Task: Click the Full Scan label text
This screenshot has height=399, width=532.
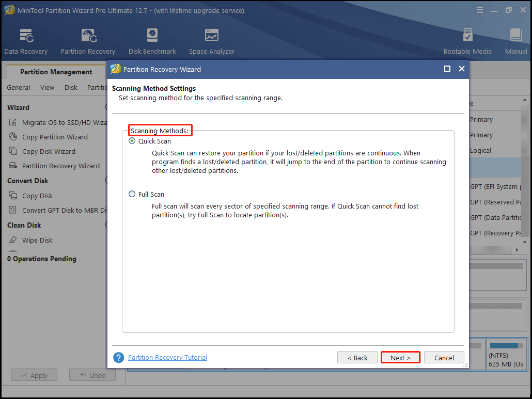Action: [151, 194]
